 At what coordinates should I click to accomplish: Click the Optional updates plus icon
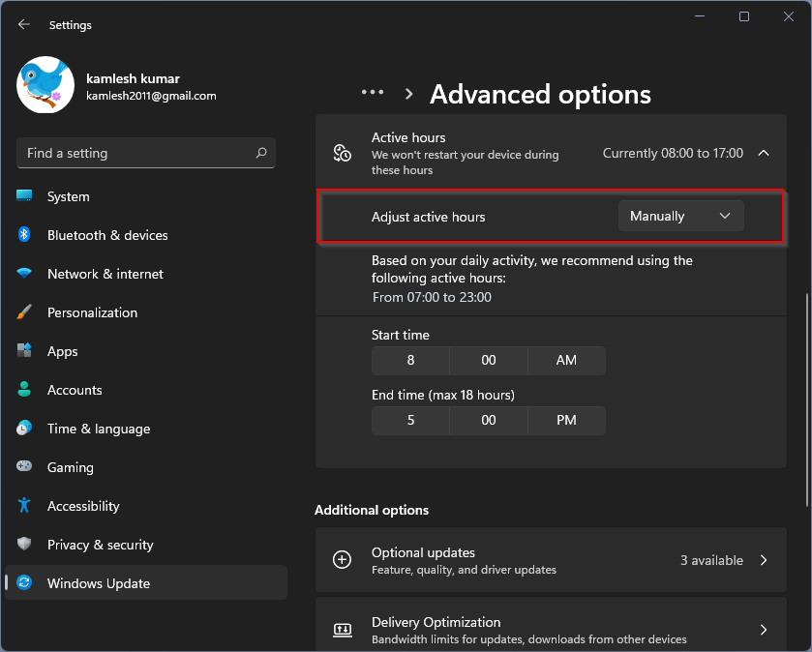[342, 561]
